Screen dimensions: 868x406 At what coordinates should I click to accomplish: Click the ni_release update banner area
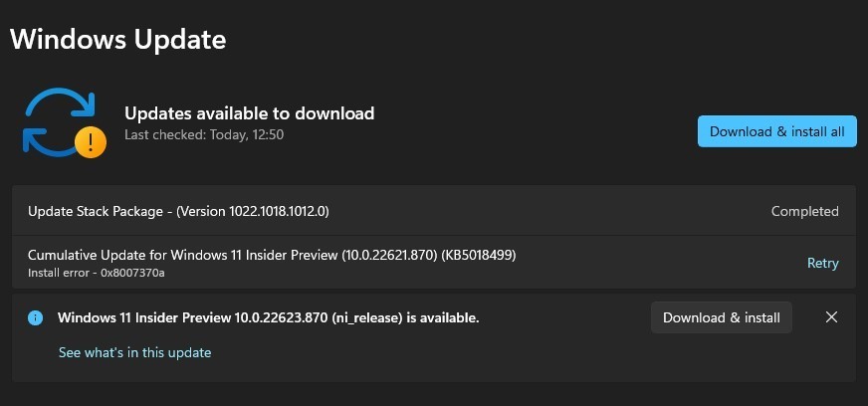click(434, 337)
